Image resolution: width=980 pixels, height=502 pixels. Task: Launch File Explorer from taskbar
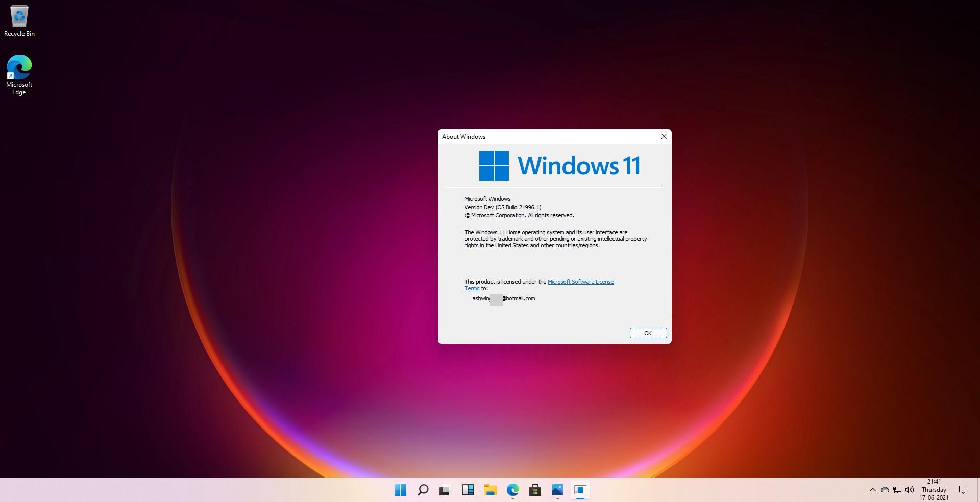490,490
